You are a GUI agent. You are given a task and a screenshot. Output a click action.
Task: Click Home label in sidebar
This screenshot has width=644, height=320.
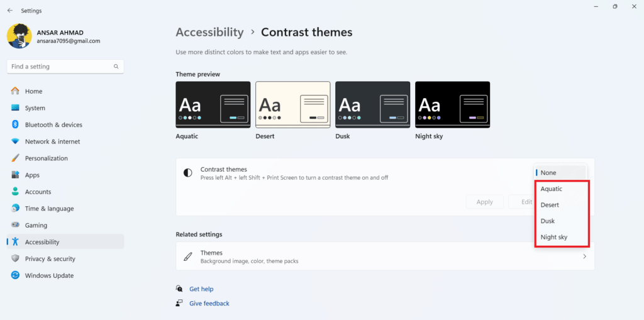pyautogui.click(x=34, y=91)
